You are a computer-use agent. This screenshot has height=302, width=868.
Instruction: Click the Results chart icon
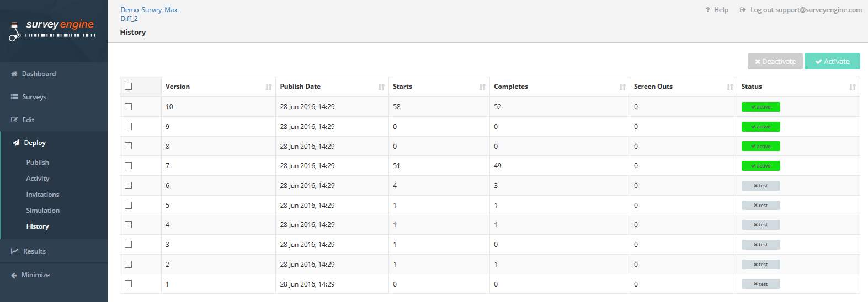[x=15, y=251]
